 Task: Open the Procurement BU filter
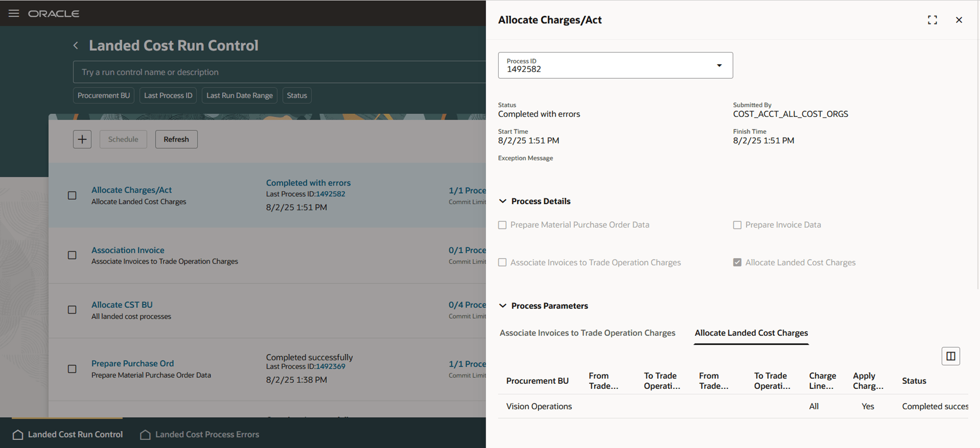(104, 95)
